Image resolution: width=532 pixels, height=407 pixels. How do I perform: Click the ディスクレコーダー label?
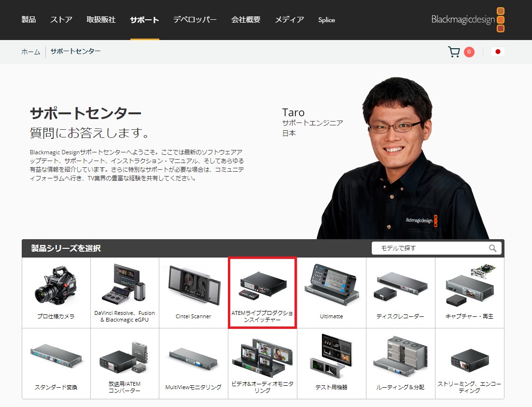click(x=400, y=316)
